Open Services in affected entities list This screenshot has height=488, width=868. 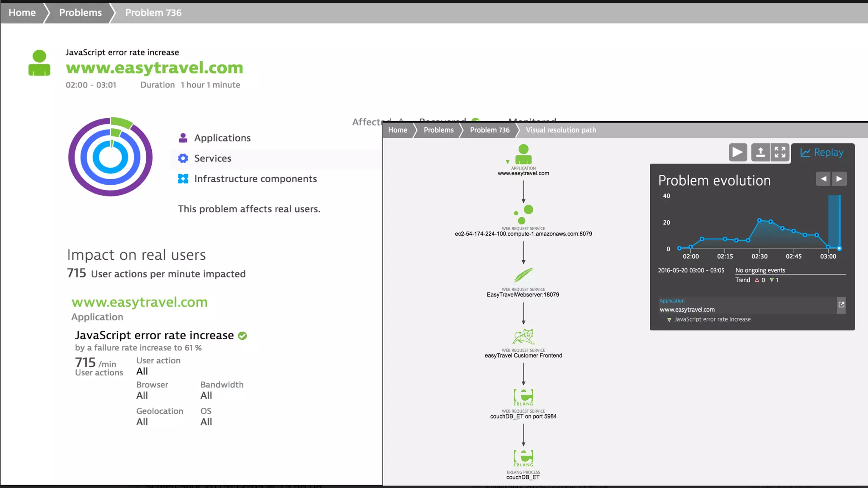pyautogui.click(x=212, y=158)
